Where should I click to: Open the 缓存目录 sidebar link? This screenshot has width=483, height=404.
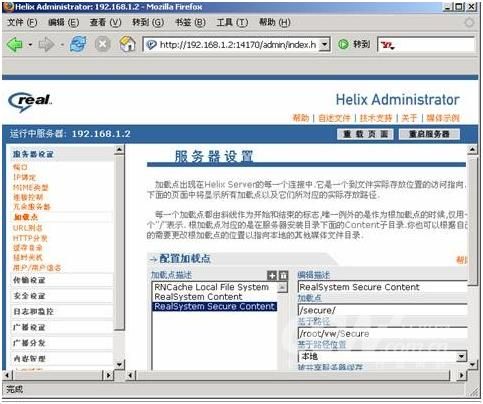tap(27, 248)
